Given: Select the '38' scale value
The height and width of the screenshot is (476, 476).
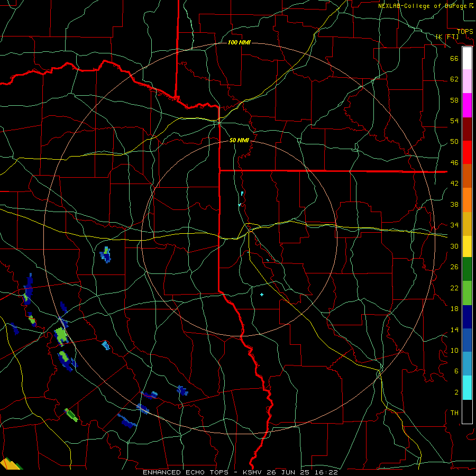Looking at the screenshot, I should click(x=454, y=204).
